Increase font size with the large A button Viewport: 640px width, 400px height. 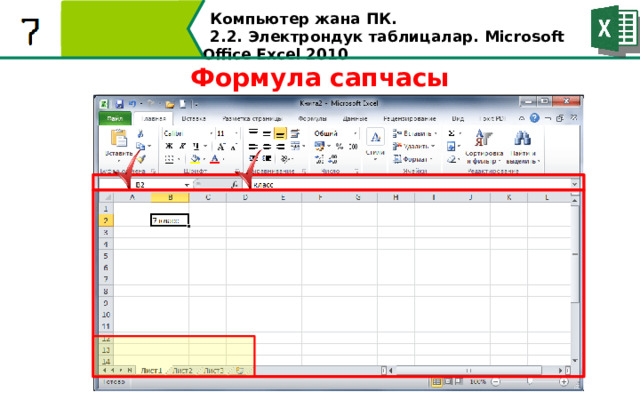(x=221, y=146)
